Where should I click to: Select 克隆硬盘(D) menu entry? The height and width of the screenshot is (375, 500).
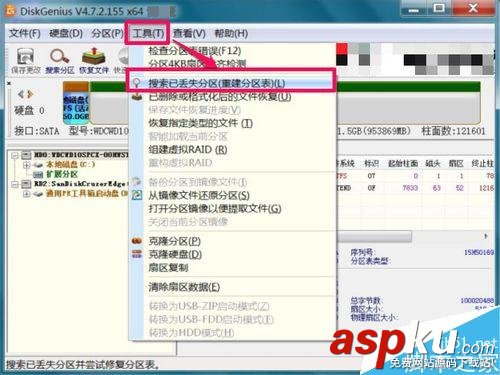[175, 254]
